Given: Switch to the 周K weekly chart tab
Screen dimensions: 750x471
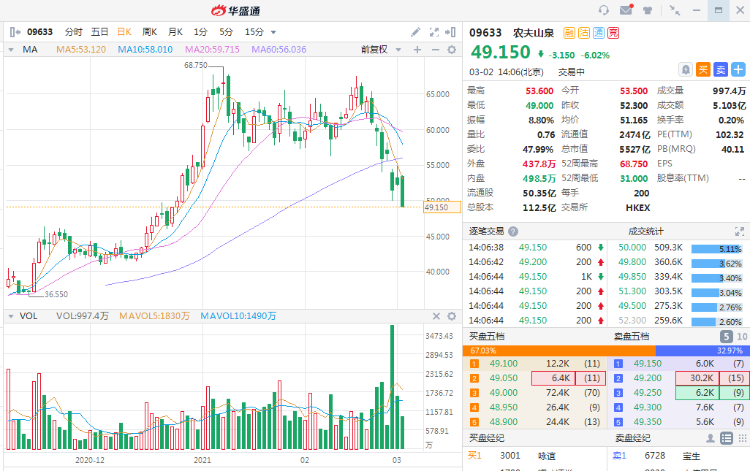Looking at the screenshot, I should 150,32.
